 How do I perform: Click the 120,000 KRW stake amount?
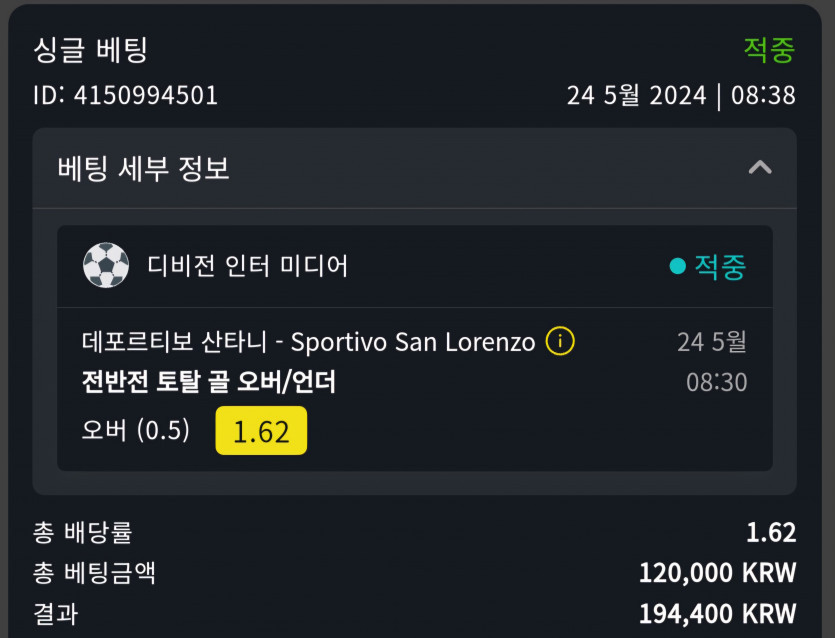coord(717,573)
